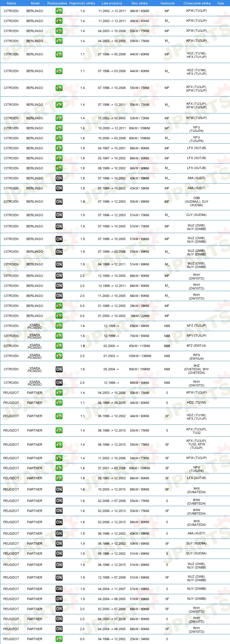
Task: Click the petrol icon in the 48kW/65KM MF Berlingo row
Action: [x=59, y=11]
